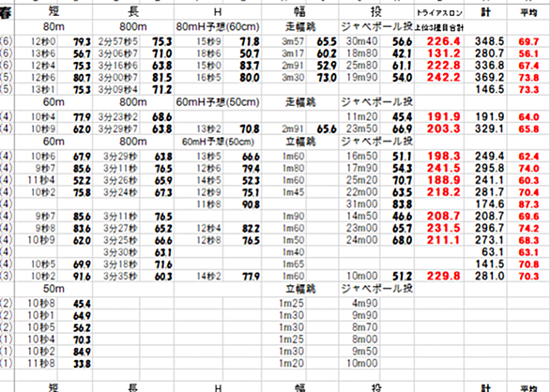Click the total cell 296.7

[489, 228]
